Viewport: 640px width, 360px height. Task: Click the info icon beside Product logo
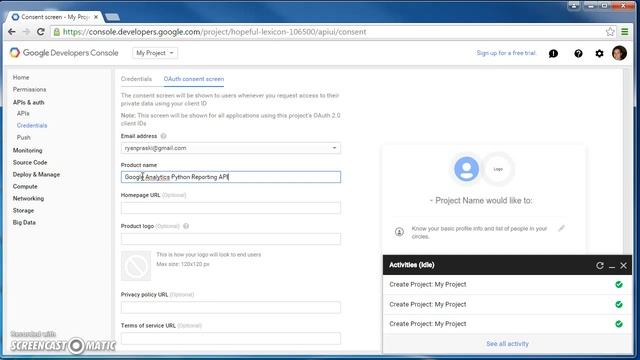[186, 226]
